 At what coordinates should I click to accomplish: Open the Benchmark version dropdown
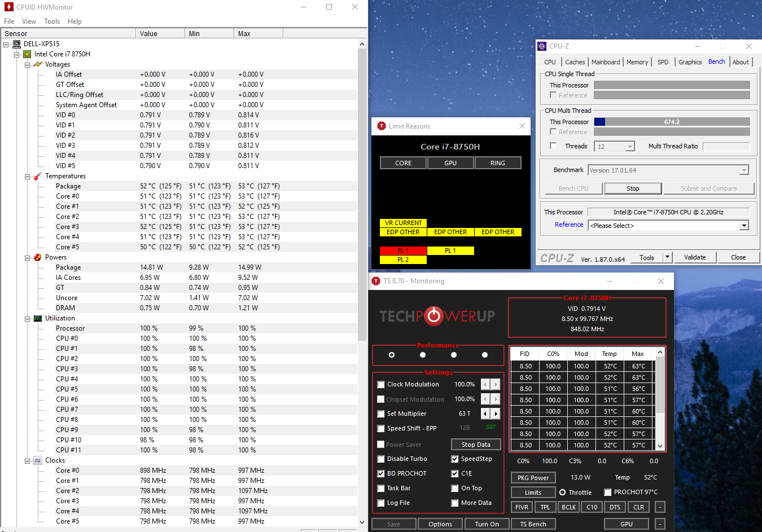tap(744, 170)
